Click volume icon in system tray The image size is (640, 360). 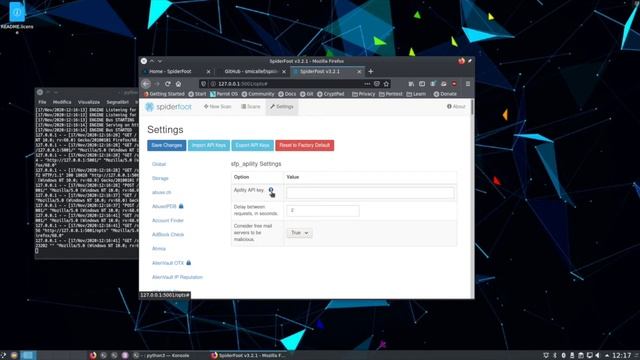tap(598, 355)
